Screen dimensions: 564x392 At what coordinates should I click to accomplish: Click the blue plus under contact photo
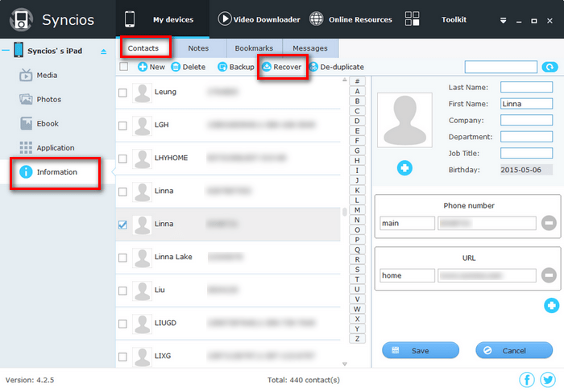pyautogui.click(x=404, y=167)
